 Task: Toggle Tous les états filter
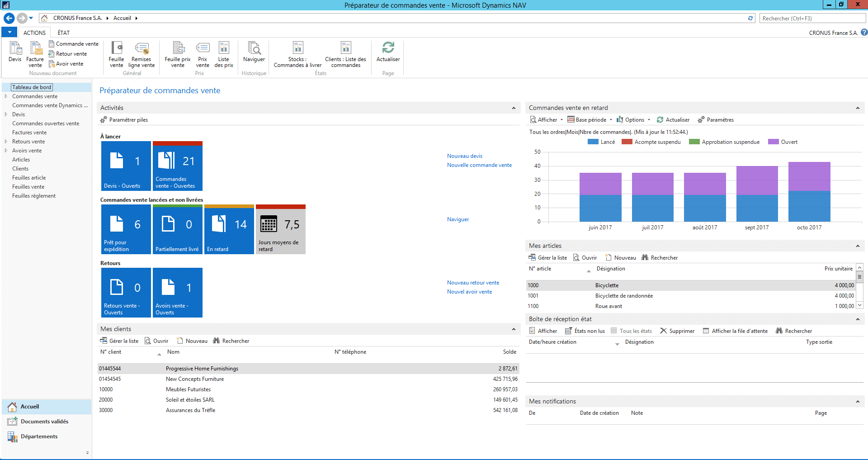(632, 331)
